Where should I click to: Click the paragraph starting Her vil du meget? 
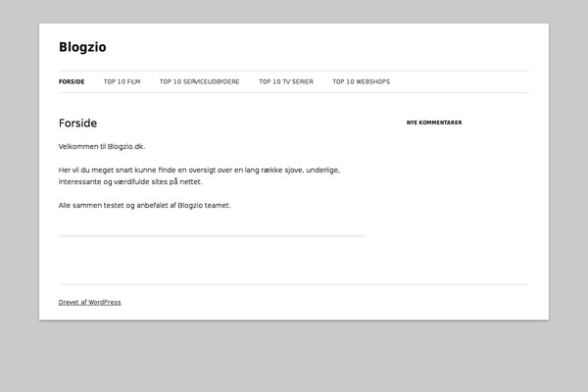pos(200,175)
